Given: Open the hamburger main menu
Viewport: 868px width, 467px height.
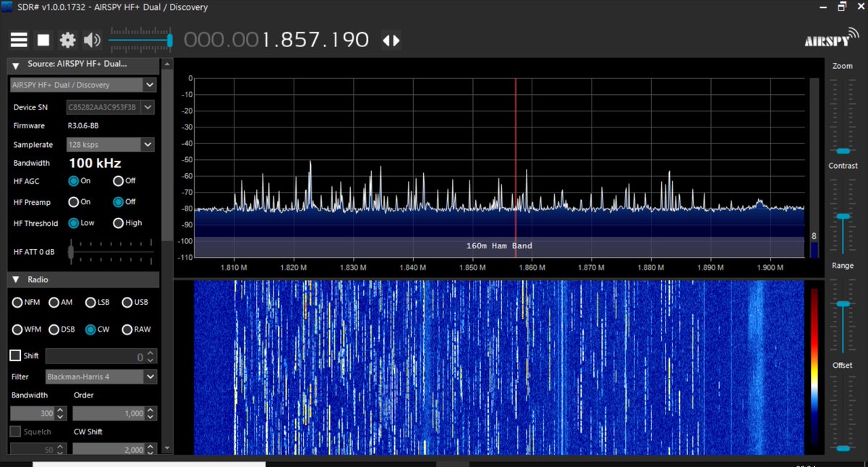Looking at the screenshot, I should point(19,40).
